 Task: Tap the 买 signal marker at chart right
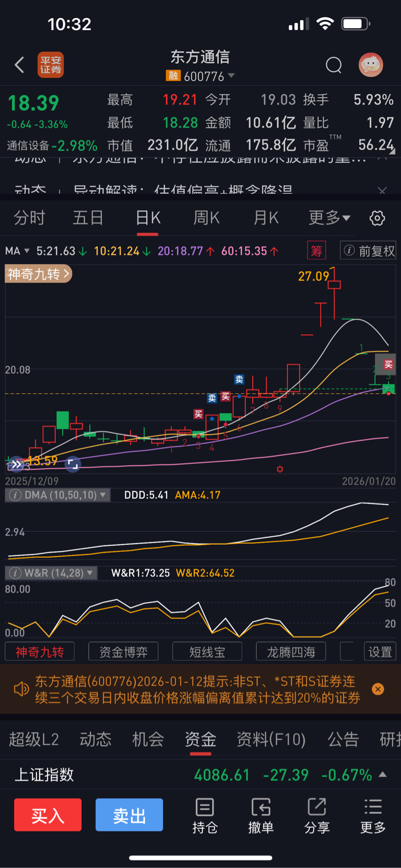click(388, 365)
